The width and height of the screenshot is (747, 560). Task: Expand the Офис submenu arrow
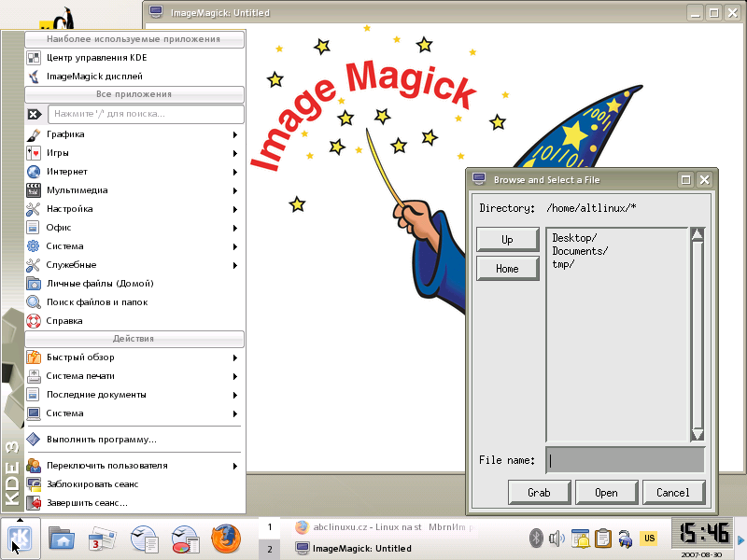coord(235,228)
